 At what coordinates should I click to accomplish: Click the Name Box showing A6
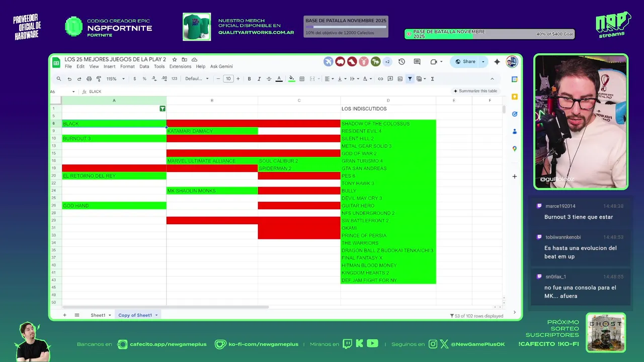click(62, 92)
